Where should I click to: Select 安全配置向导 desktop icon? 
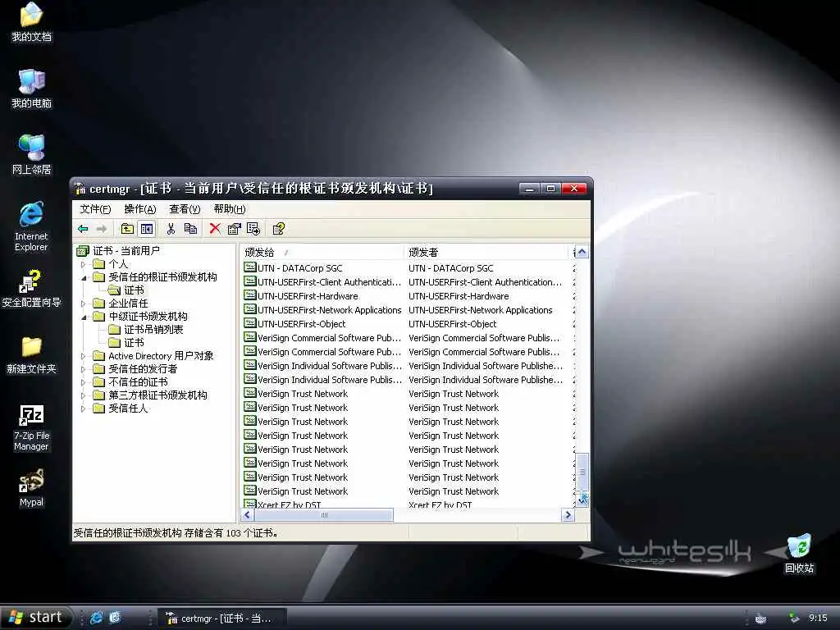click(x=32, y=289)
